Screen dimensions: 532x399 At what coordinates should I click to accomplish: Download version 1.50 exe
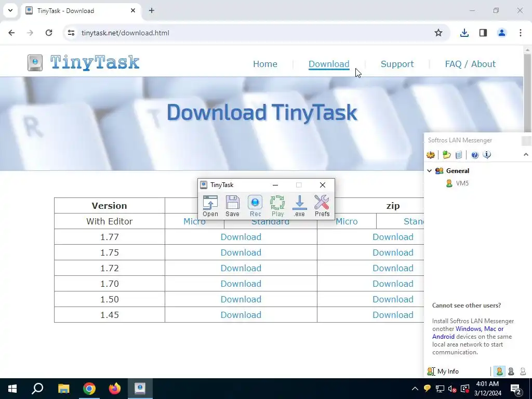tap(241, 299)
